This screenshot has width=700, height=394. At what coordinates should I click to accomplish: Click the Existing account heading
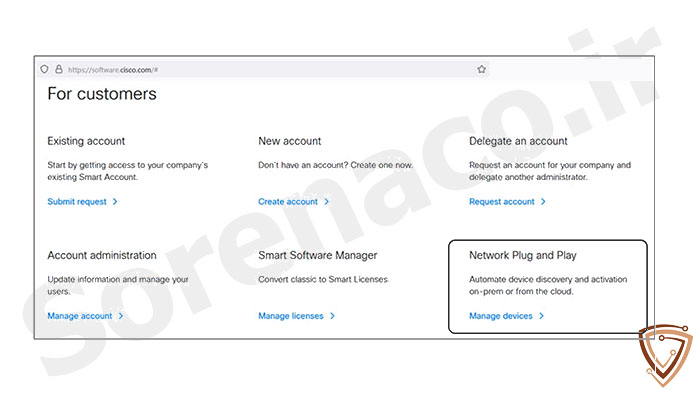pyautogui.click(x=86, y=141)
